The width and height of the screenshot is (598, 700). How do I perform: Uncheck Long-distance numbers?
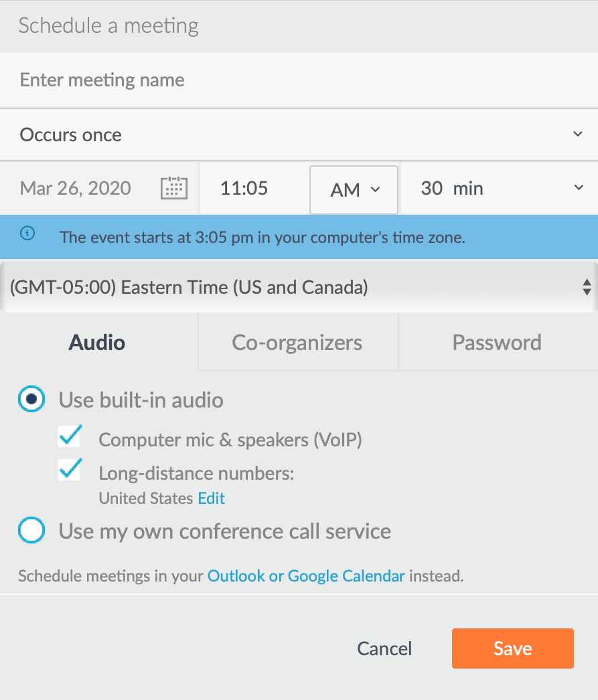point(70,469)
